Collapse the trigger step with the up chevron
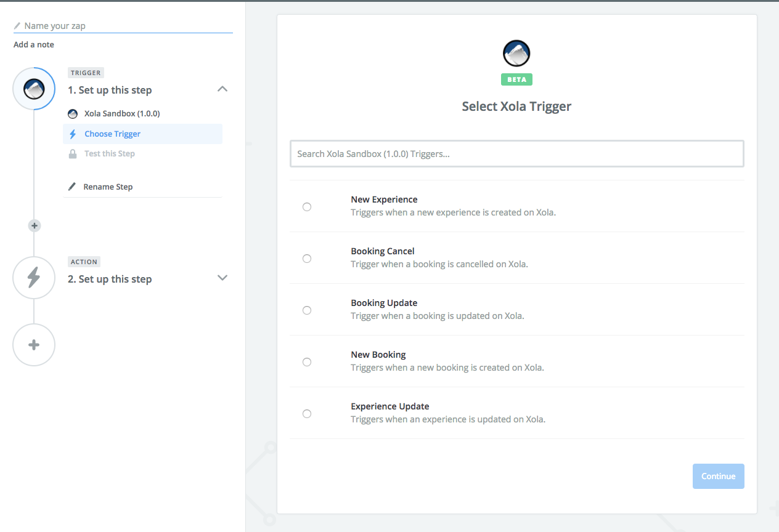This screenshot has height=532, width=779. [222, 89]
